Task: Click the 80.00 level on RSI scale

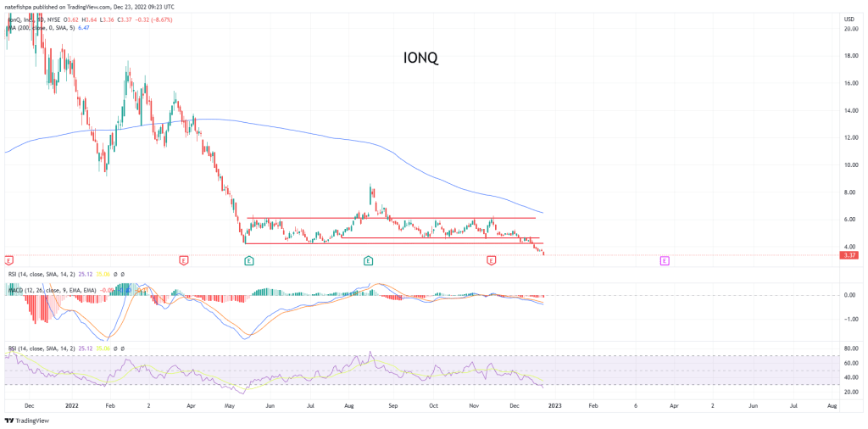Action: (850, 348)
